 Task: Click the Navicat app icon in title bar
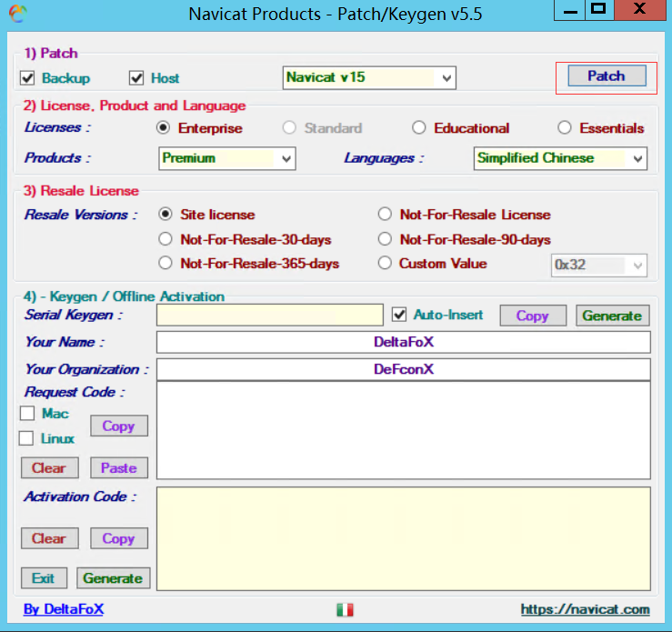pos(18,14)
